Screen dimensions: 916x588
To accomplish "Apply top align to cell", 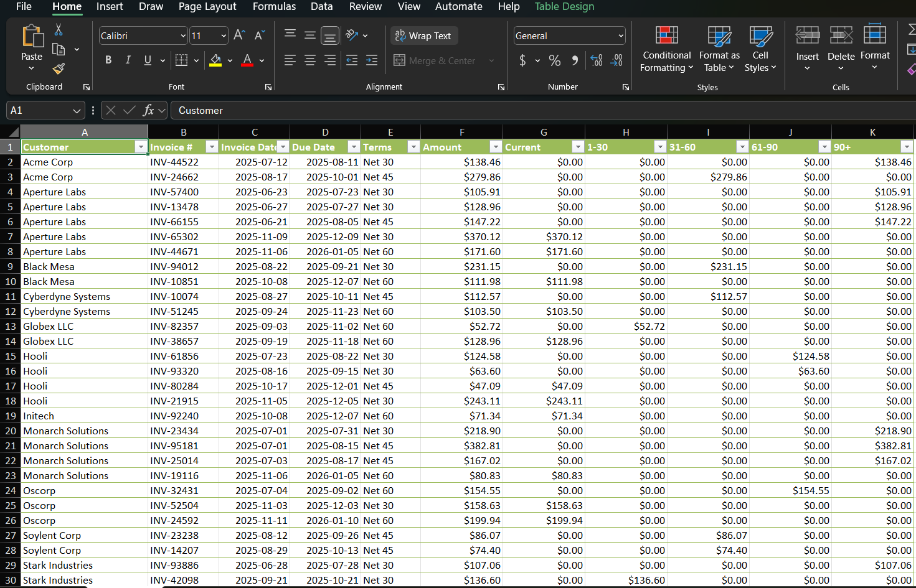I will tap(290, 35).
